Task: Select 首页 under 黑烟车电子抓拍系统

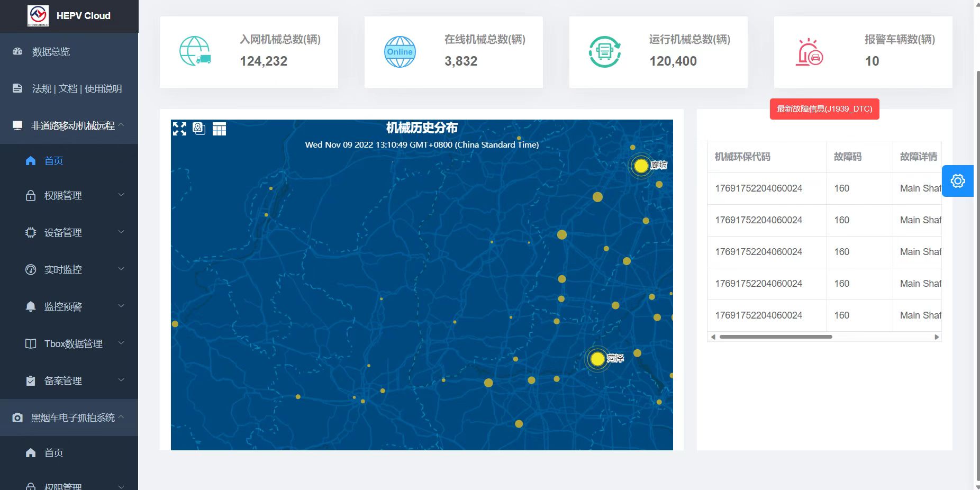Action: [53, 452]
